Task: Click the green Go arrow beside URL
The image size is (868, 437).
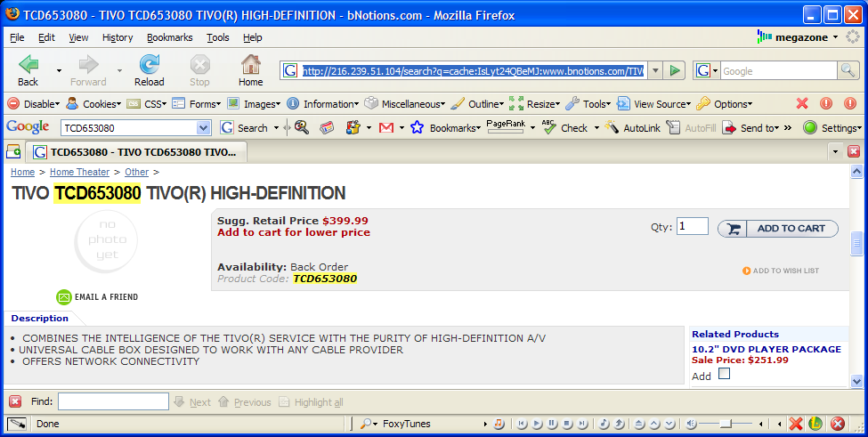Action: tap(676, 70)
